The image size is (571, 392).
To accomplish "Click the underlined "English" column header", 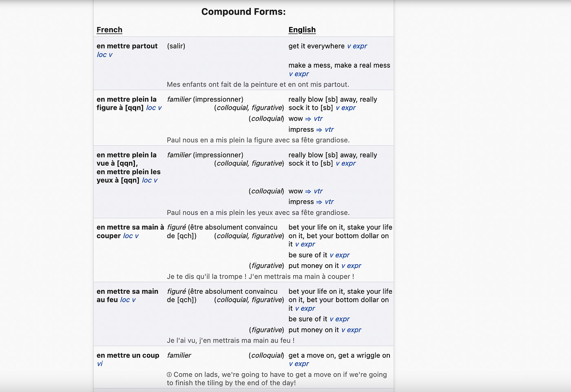I will click(302, 30).
